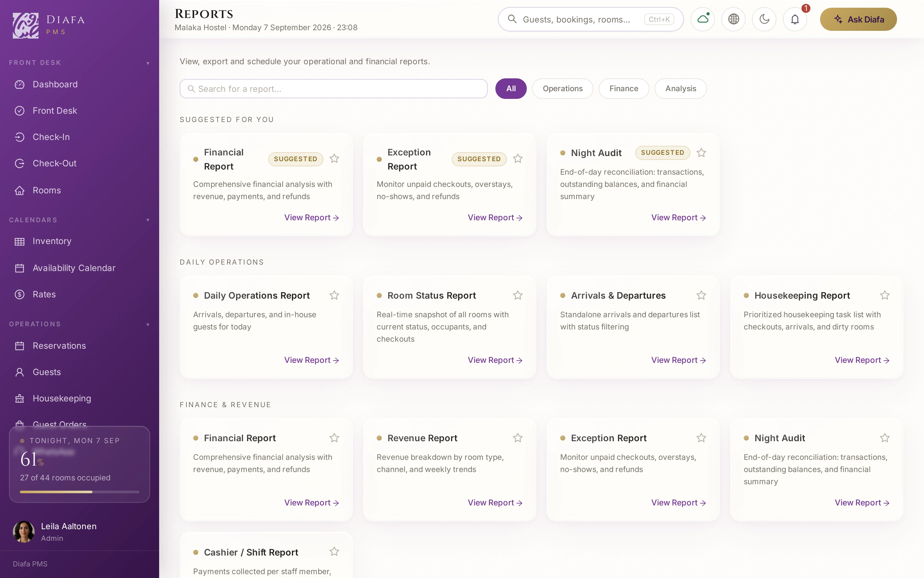Open Check-Out from the sidebar

(x=55, y=163)
